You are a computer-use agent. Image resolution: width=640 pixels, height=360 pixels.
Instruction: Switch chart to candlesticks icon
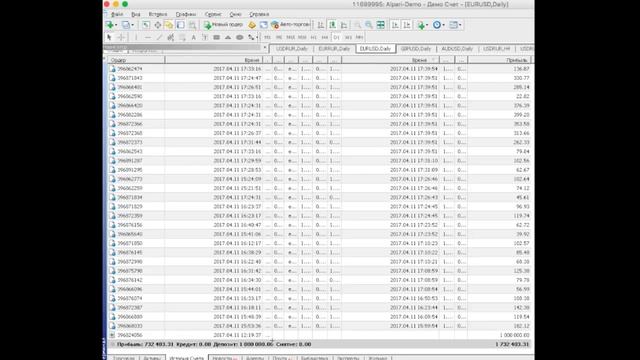333,25
